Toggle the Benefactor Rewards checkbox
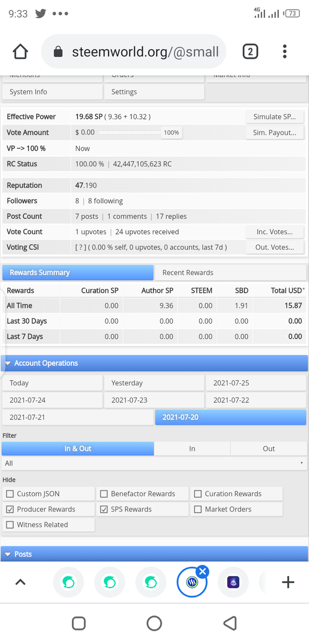309x644 pixels. click(x=104, y=494)
